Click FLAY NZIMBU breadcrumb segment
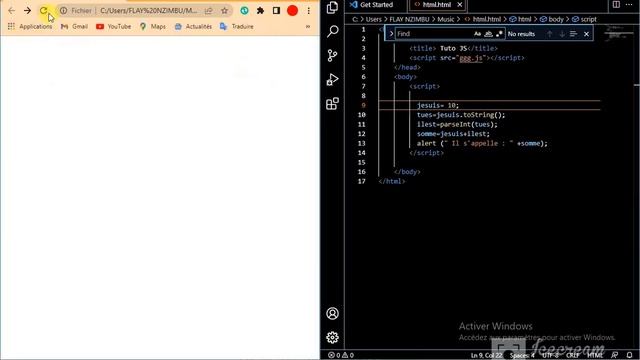Screen dimensions: 640x360 point(409,19)
